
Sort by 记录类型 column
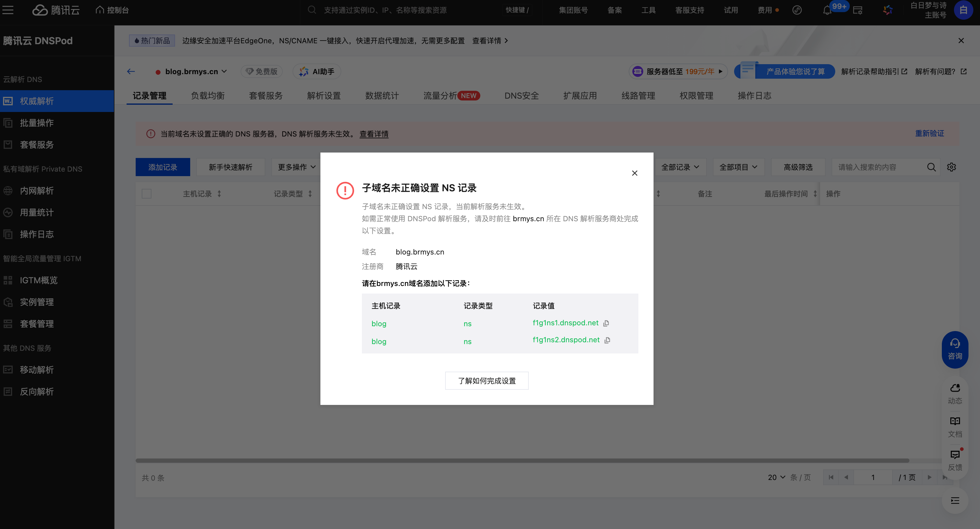pos(310,194)
